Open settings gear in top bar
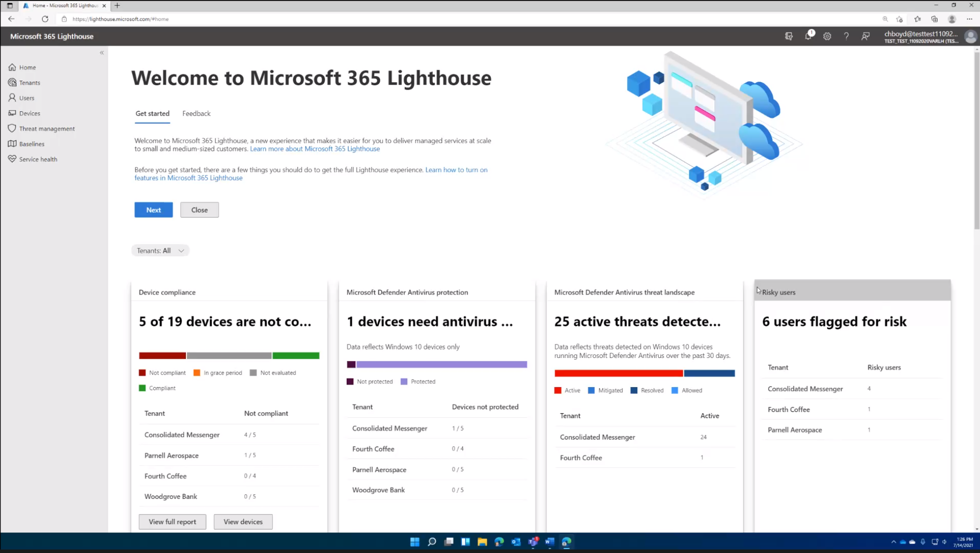The image size is (980, 553). 827,36
